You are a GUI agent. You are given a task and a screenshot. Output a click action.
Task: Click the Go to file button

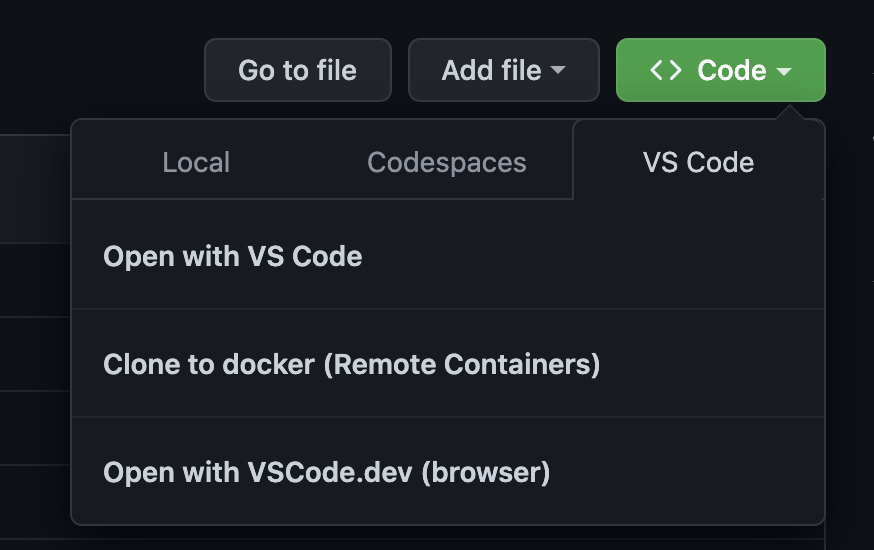[x=298, y=70]
